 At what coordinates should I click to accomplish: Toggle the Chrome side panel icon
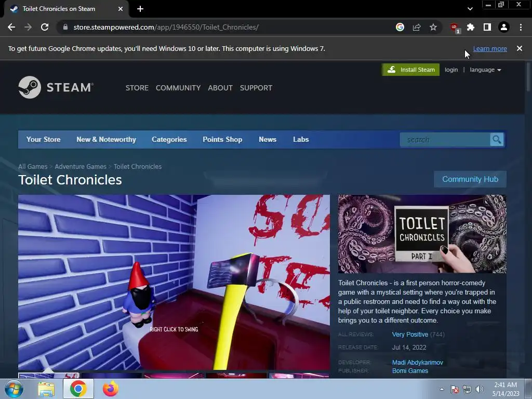pyautogui.click(x=487, y=27)
